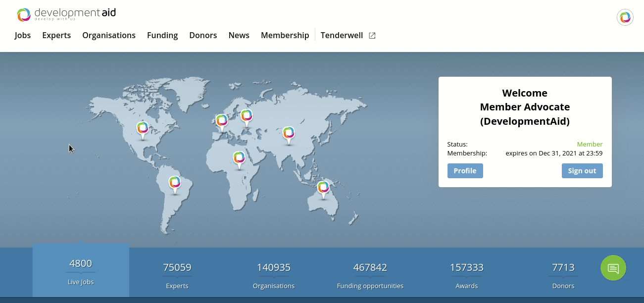
Task: Click the DevelopmentAid logo in header
Action: 66,14
